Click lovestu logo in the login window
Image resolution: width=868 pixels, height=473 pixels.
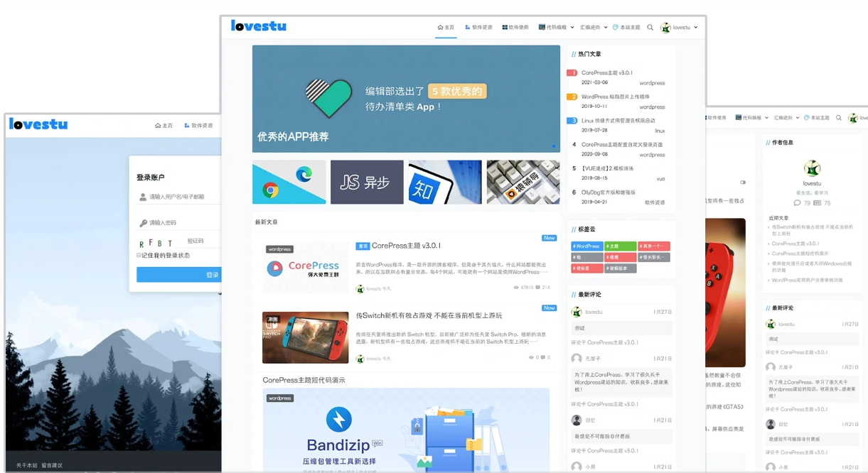coord(38,124)
